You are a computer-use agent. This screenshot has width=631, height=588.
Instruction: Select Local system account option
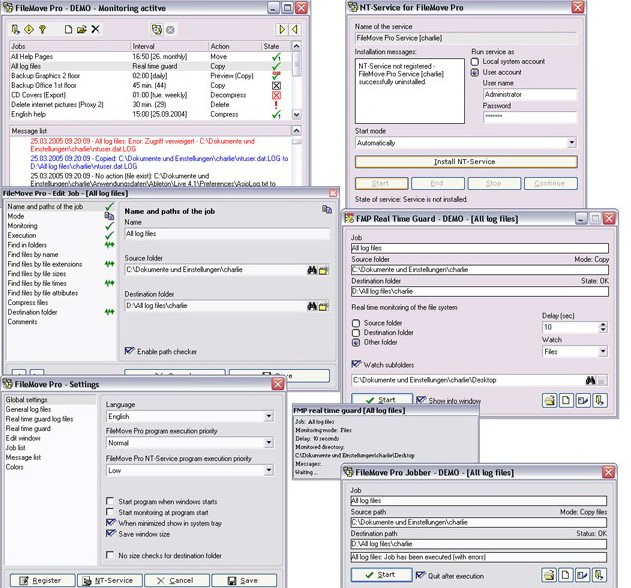point(475,62)
